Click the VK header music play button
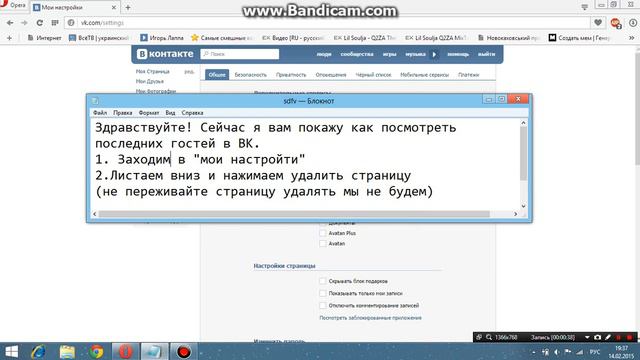The height and width of the screenshot is (360, 640). [x=434, y=54]
